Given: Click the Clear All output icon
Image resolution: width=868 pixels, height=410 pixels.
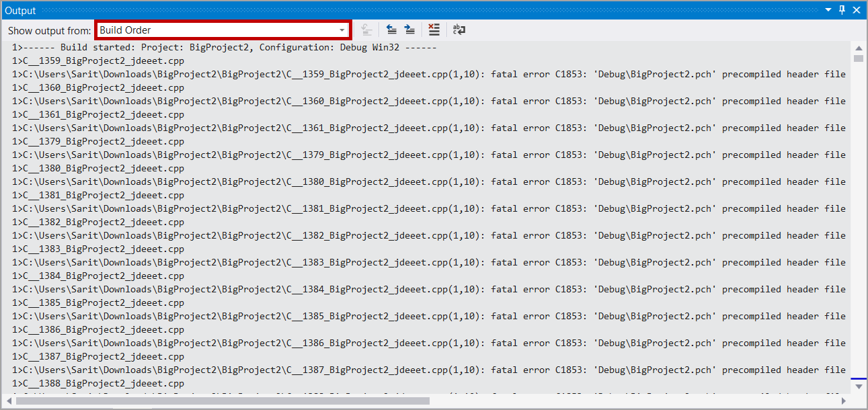Looking at the screenshot, I should 434,30.
